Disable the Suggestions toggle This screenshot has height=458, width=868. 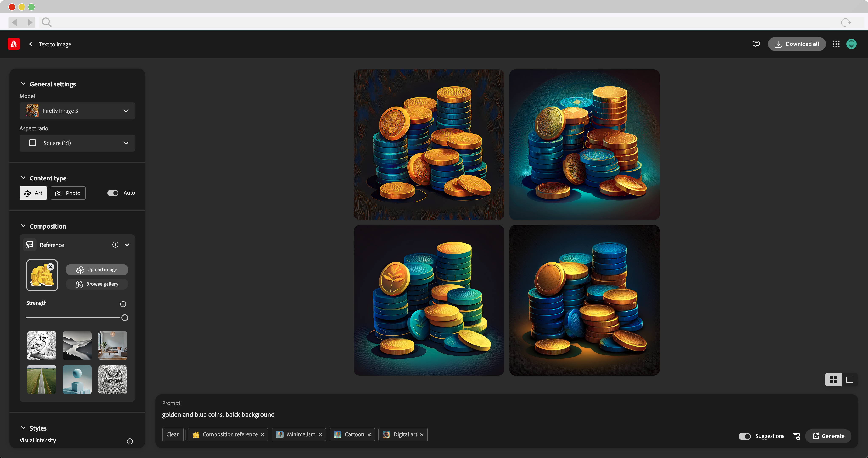(744, 436)
